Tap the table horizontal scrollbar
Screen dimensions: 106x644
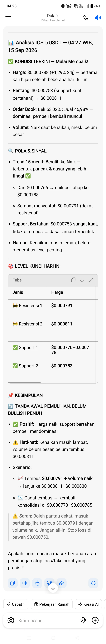click(24, 383)
